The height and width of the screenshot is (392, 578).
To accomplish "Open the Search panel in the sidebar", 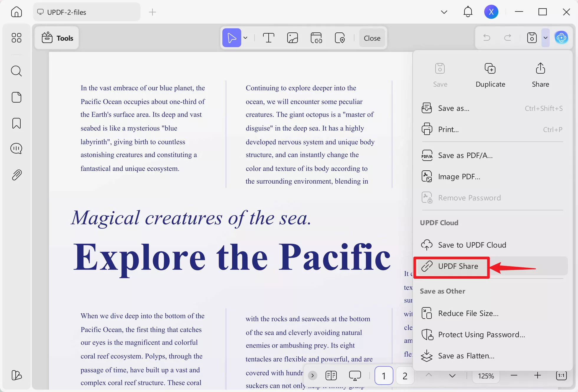I will (17, 71).
